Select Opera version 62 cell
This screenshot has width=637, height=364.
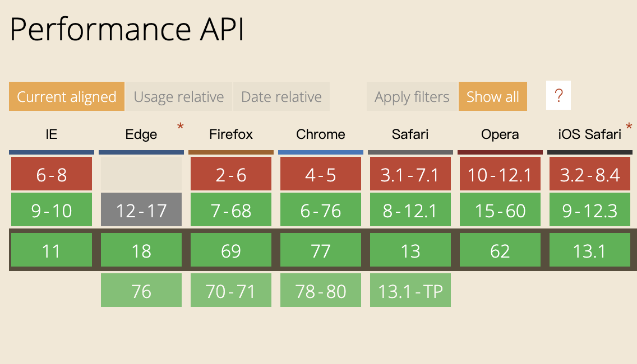[x=500, y=250]
